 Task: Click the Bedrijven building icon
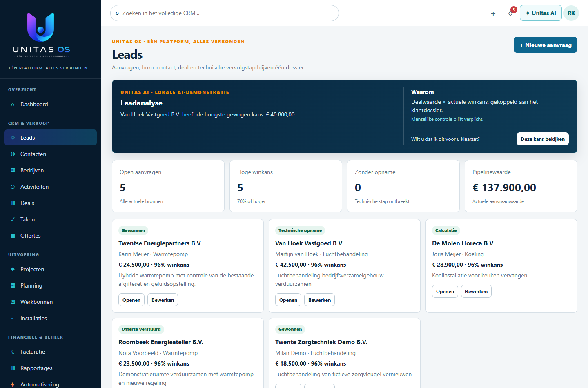(x=13, y=170)
